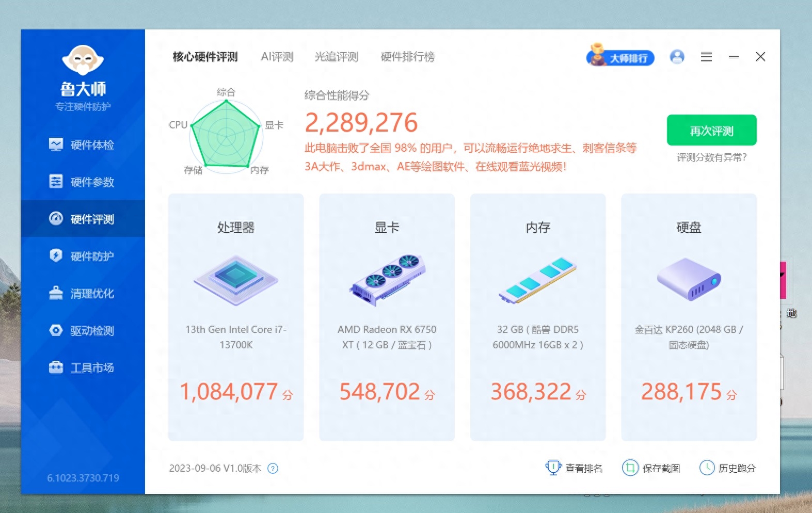812x513 pixels.
Task: Switch to 光追评测 tab
Action: coord(337,57)
